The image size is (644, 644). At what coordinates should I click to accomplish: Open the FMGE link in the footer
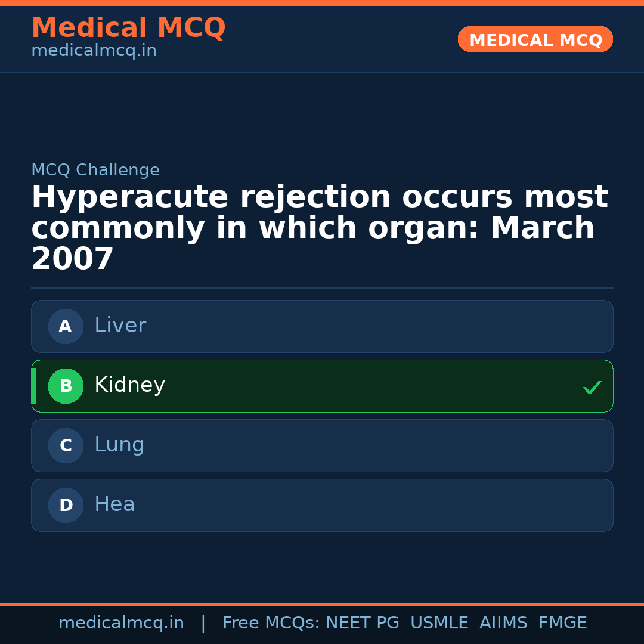coord(562,623)
